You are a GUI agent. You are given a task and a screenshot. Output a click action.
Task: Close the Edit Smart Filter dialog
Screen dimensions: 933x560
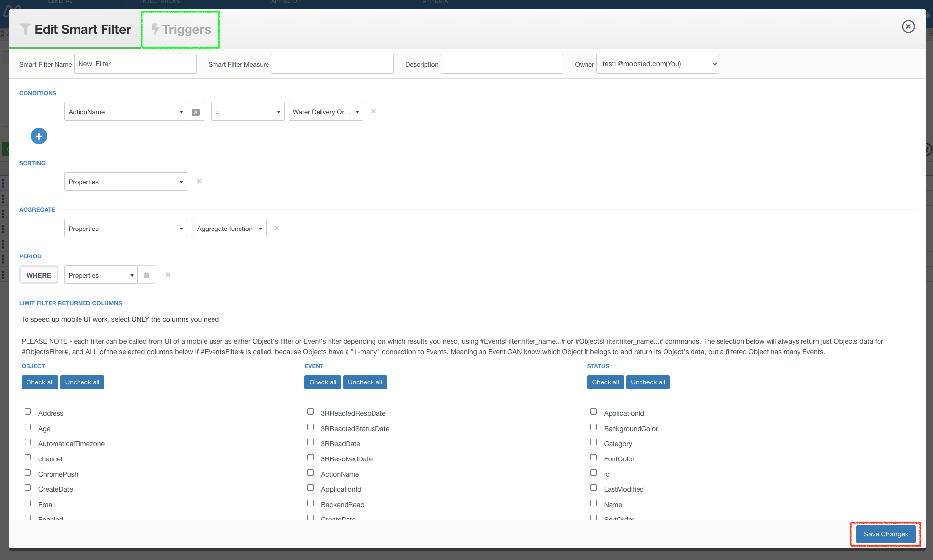tap(908, 26)
